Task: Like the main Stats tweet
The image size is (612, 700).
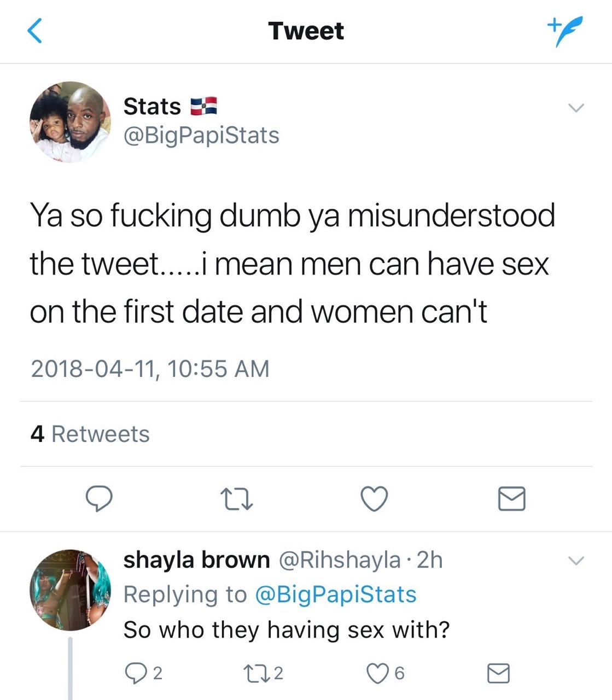Action: point(375,498)
